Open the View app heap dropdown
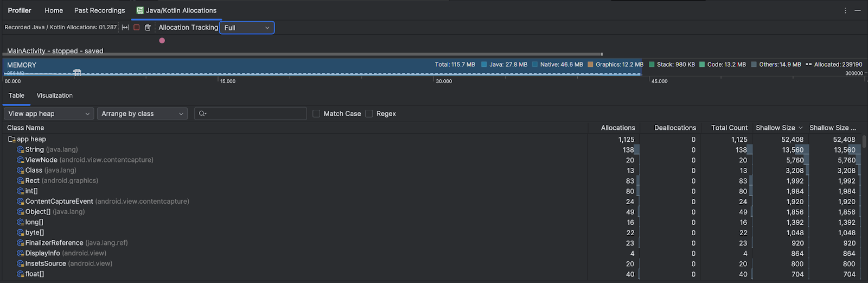The image size is (868, 283). point(49,114)
